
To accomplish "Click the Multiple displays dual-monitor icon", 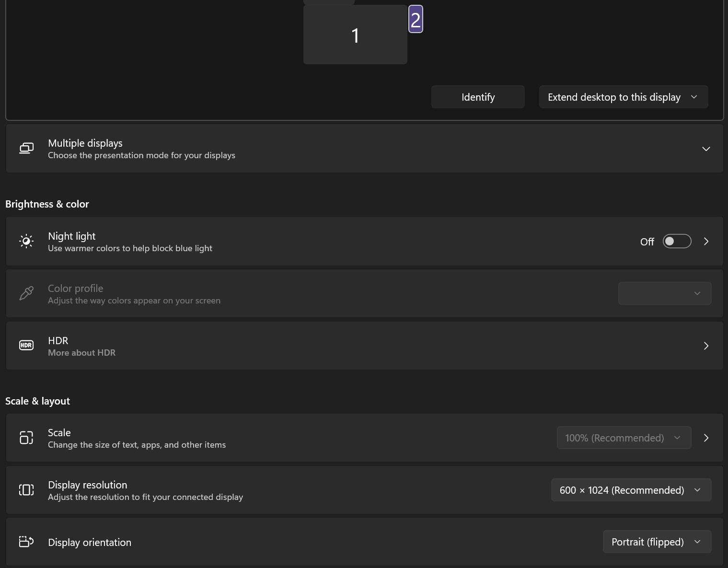I will 26,148.
